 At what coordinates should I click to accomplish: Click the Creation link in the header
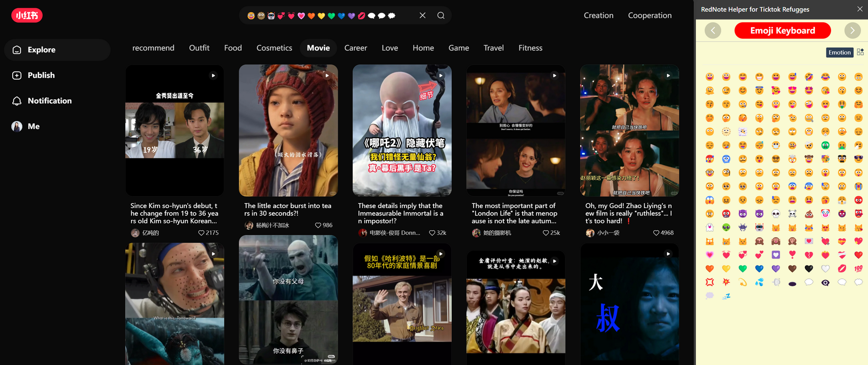coord(598,16)
